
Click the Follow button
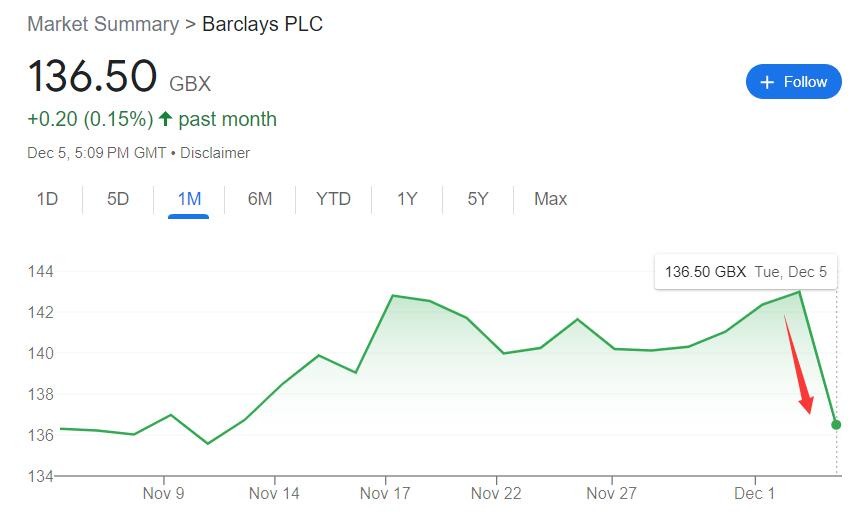794,82
